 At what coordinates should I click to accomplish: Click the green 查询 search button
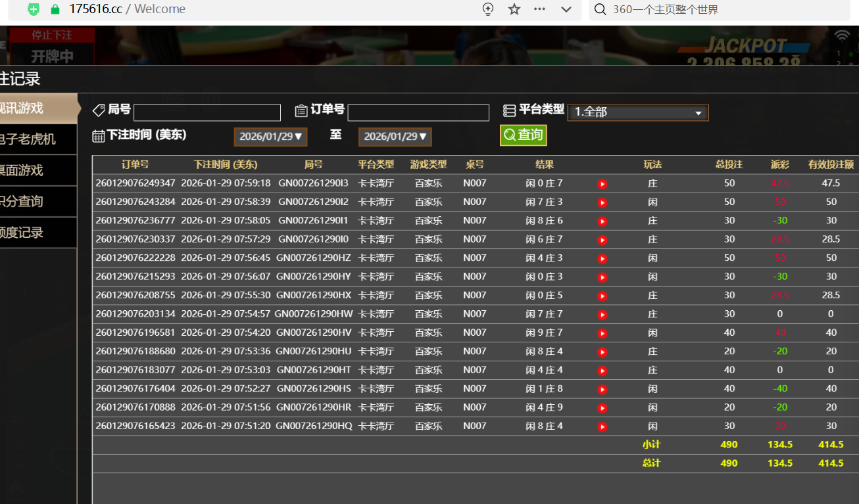coord(523,135)
